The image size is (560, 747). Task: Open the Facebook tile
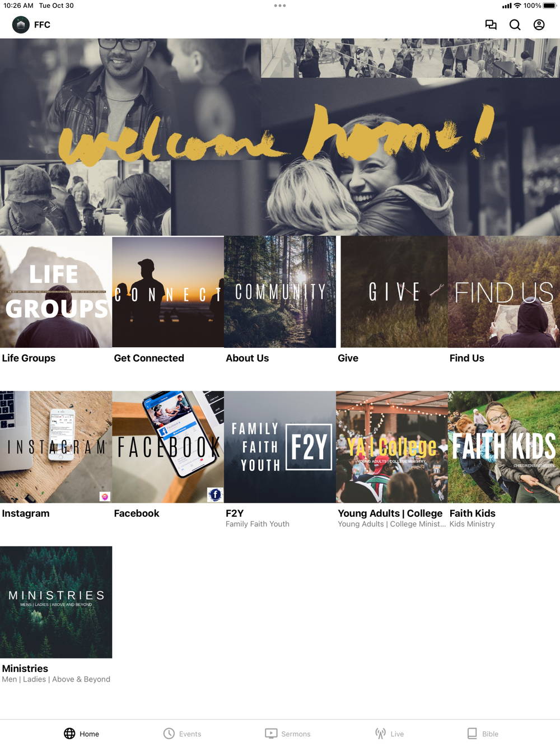click(168, 447)
